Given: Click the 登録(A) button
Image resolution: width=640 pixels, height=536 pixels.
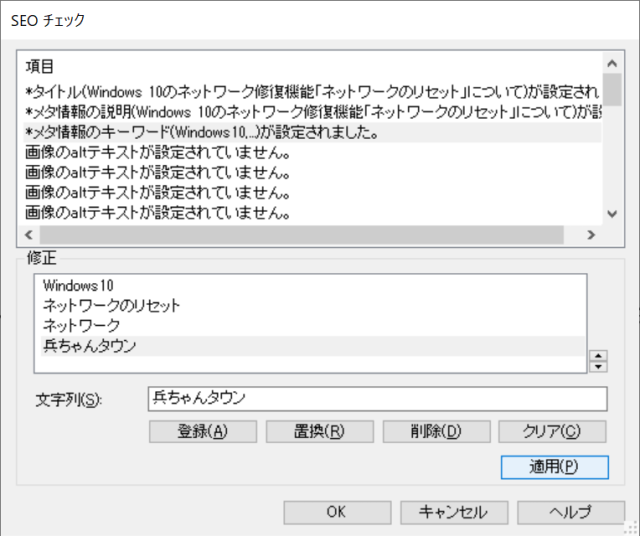Looking at the screenshot, I should click(x=203, y=431).
